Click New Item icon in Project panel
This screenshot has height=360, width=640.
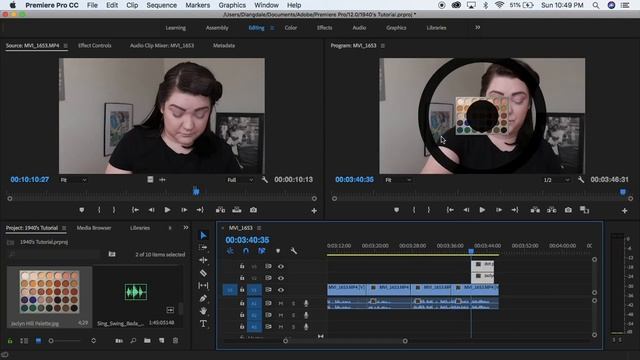click(162, 340)
